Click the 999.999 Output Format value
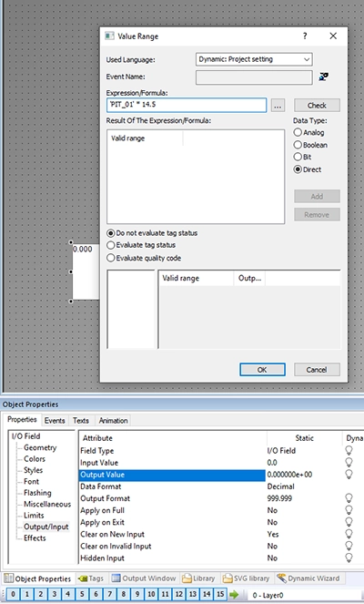 point(279,498)
